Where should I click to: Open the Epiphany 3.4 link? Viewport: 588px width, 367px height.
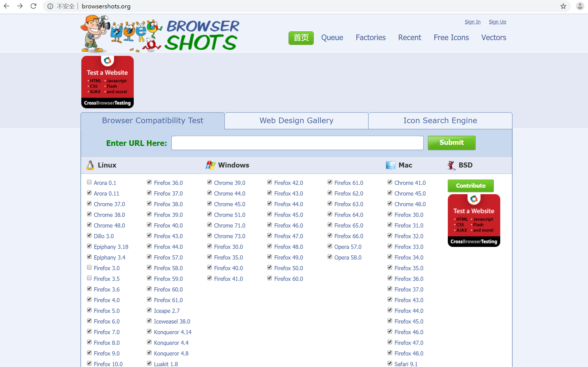pyautogui.click(x=110, y=258)
